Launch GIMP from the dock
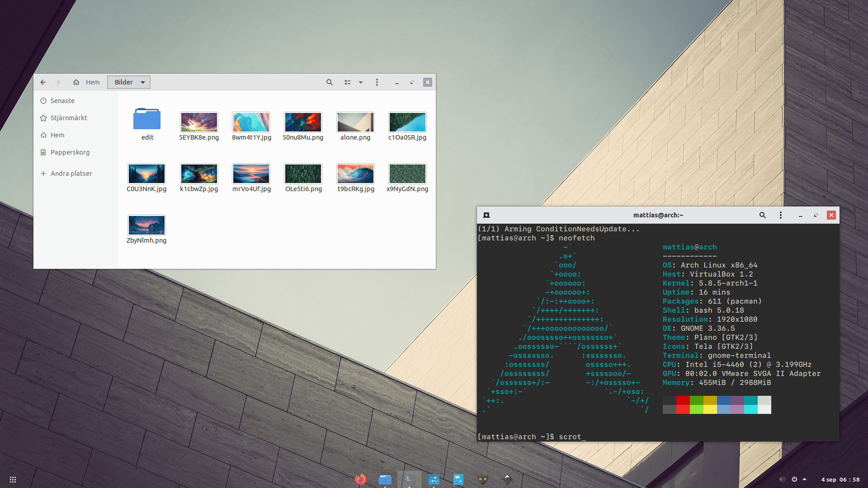Image resolution: width=868 pixels, height=488 pixels. [483, 479]
